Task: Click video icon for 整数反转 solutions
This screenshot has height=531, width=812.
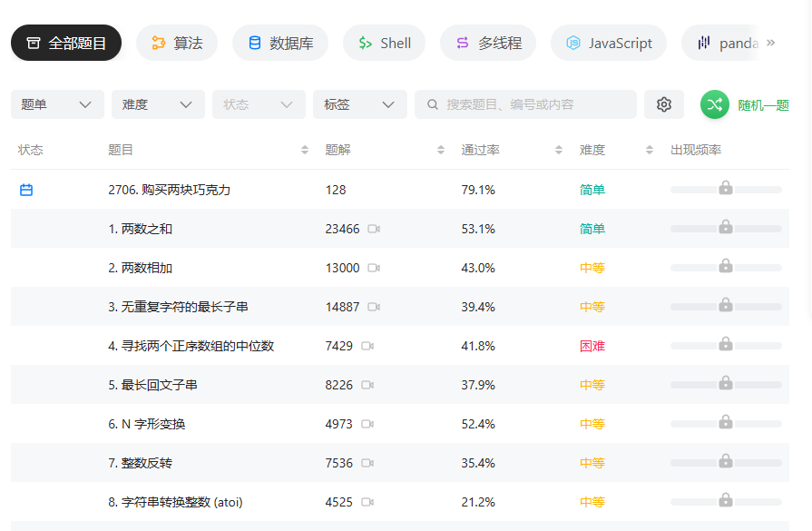Action: tap(367, 463)
